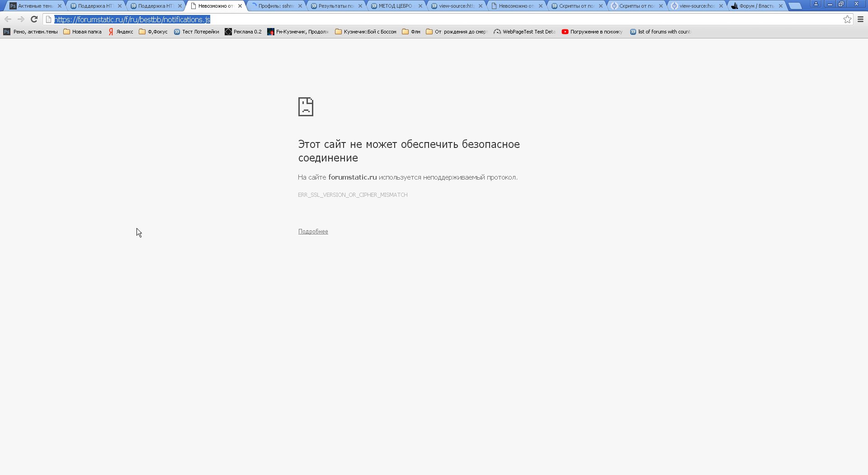Close the 'Активные темы' tab
Image resolution: width=868 pixels, height=475 pixels.
[60, 6]
